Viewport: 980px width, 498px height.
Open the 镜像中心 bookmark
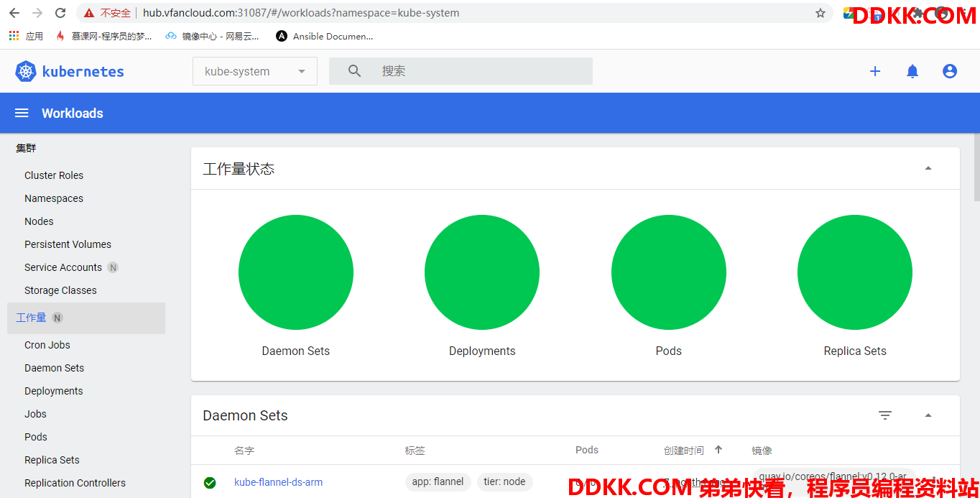click(212, 36)
